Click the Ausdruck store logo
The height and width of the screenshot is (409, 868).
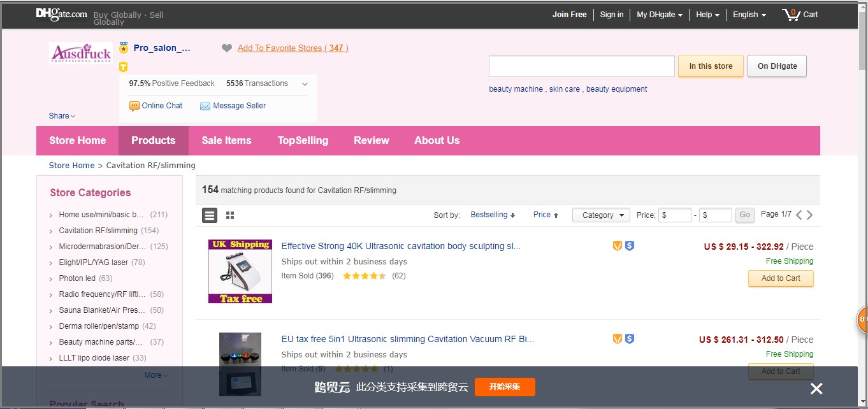81,53
